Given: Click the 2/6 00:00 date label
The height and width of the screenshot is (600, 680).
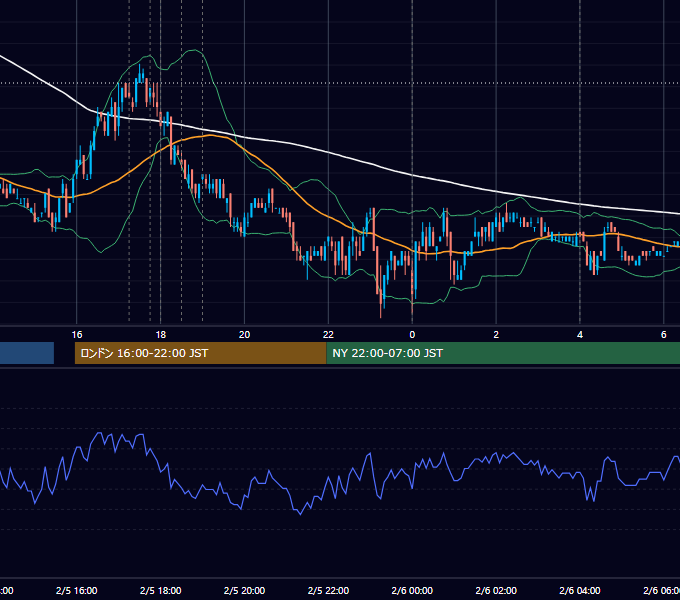Looking at the screenshot, I should [412, 590].
